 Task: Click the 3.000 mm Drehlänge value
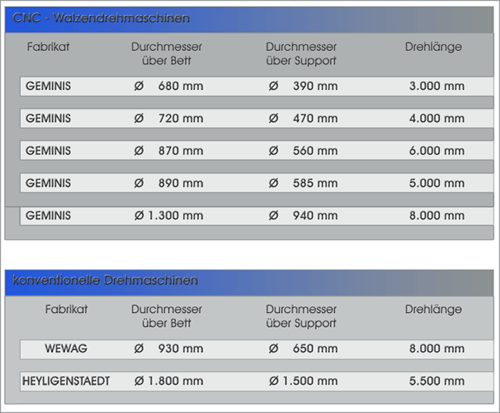pos(437,86)
